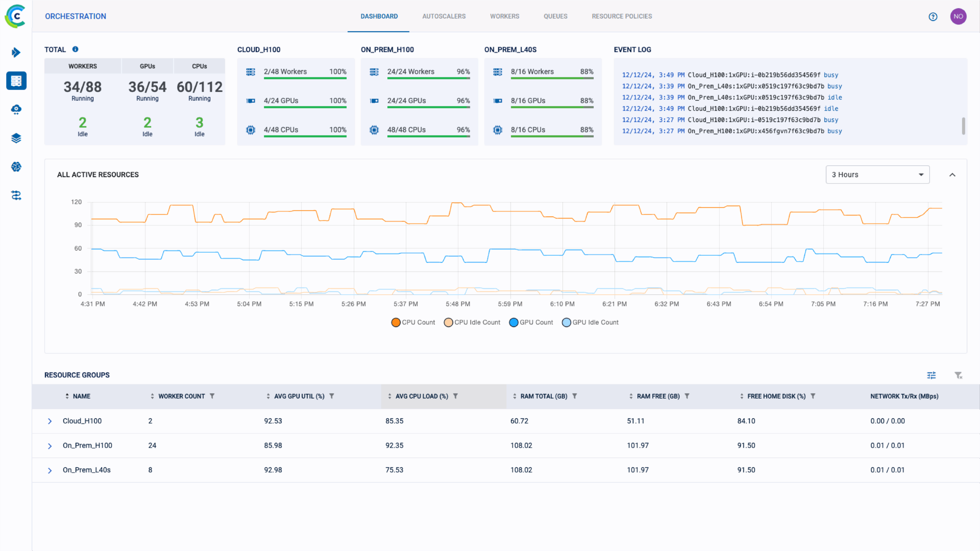Switch to the Autoscalers tab
Screen dimensions: 980x551
click(444, 16)
